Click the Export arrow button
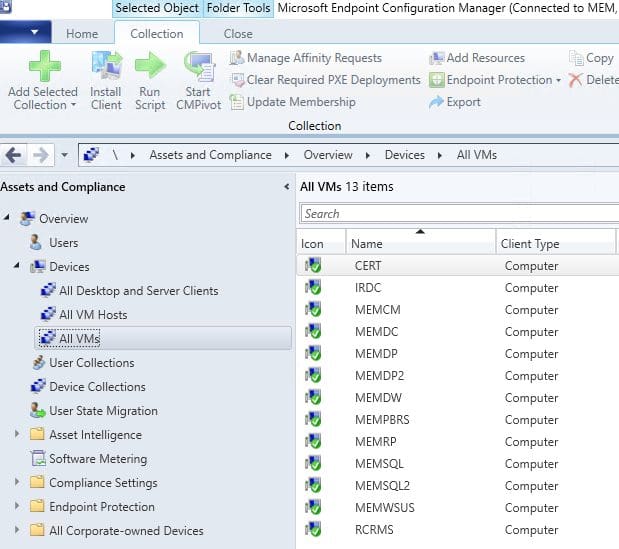 [x=455, y=102]
